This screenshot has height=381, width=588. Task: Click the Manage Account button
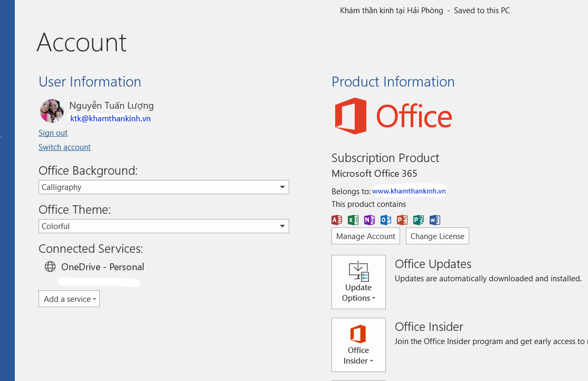(x=366, y=236)
